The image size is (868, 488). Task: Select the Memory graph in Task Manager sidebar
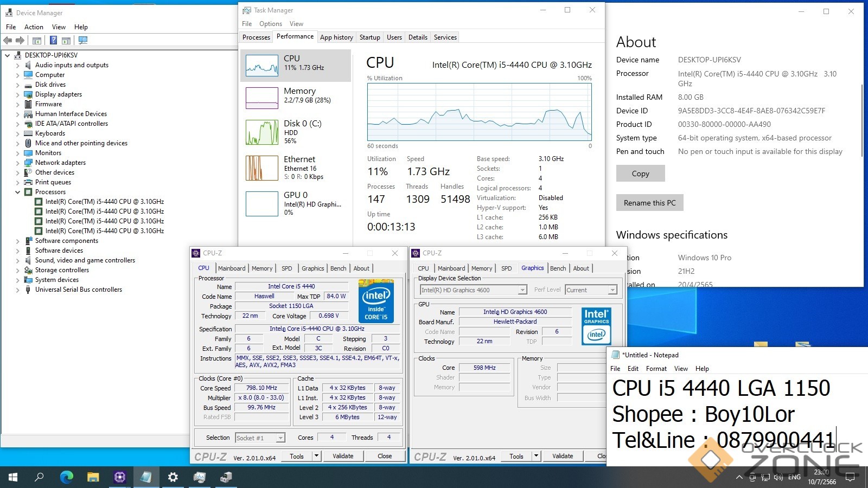tap(262, 98)
